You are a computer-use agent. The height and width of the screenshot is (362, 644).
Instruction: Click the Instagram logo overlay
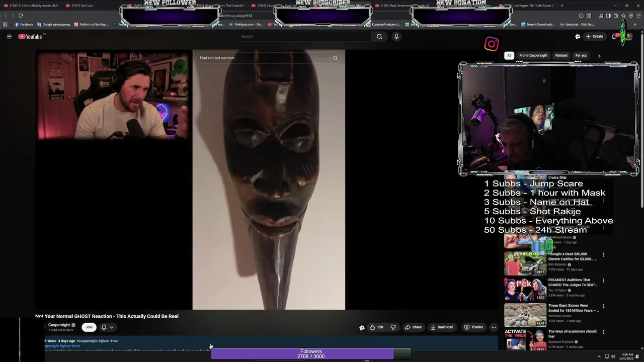pyautogui.click(x=492, y=44)
